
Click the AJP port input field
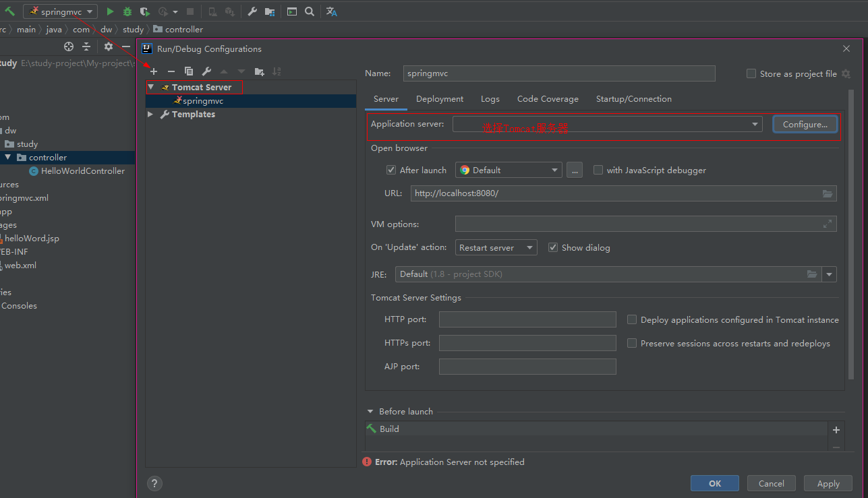click(527, 367)
